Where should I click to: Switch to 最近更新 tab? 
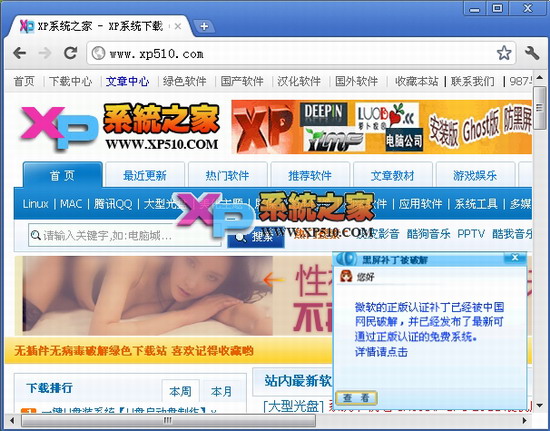145,175
